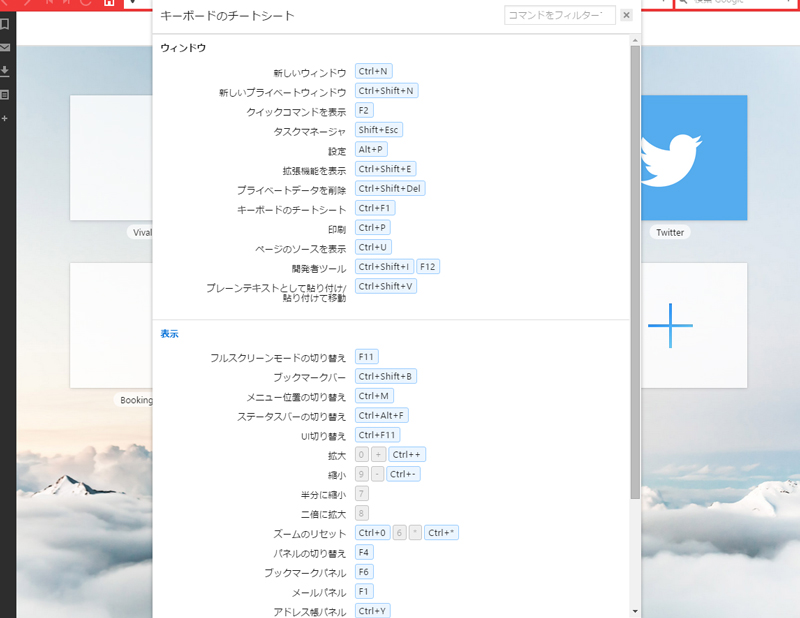This screenshot has width=800, height=618.
Task: Click the "ウィンドウ" section heading
Action: 183,48
